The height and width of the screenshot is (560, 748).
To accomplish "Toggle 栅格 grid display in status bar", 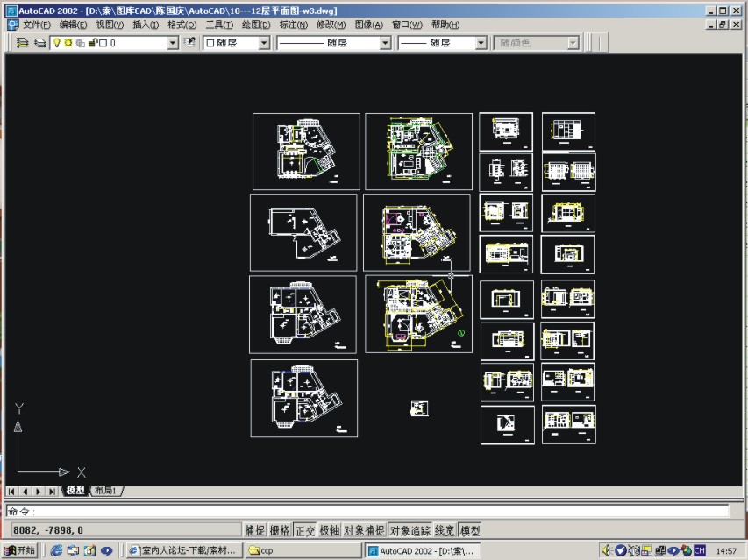I will point(280,530).
